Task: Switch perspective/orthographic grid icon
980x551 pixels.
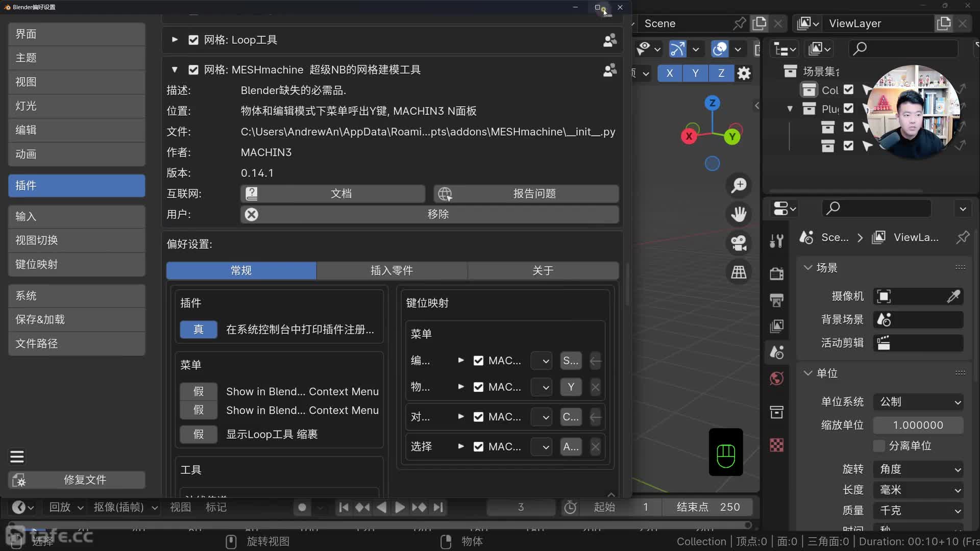Action: [x=739, y=272]
